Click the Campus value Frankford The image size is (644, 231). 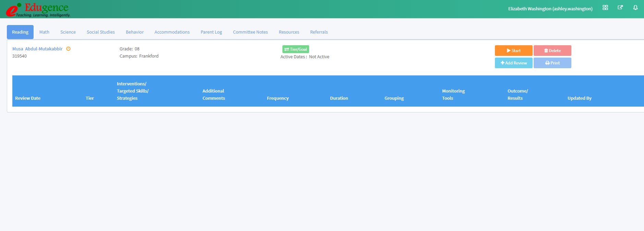tap(149, 56)
